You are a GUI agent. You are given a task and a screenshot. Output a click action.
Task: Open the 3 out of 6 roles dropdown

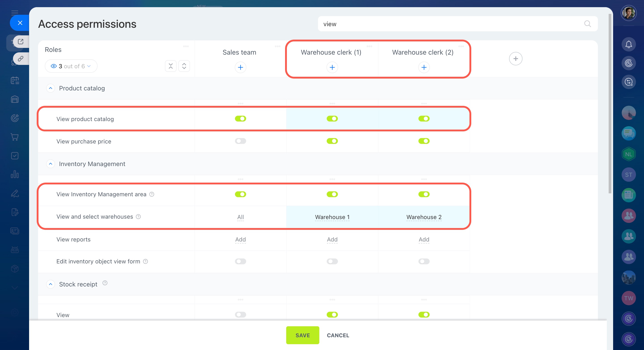pos(71,66)
